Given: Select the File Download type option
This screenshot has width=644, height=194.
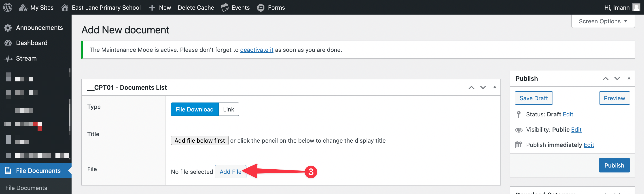Looking at the screenshot, I should coord(194,109).
